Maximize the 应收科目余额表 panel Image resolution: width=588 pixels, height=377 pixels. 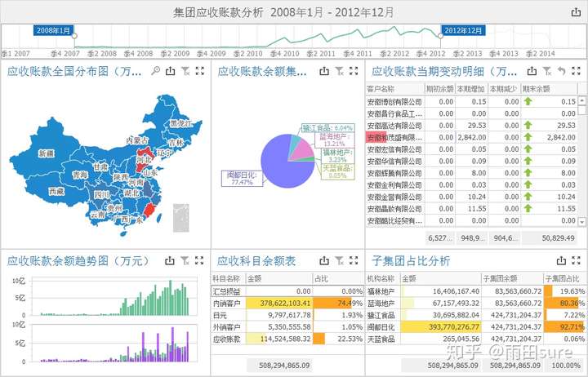point(354,260)
